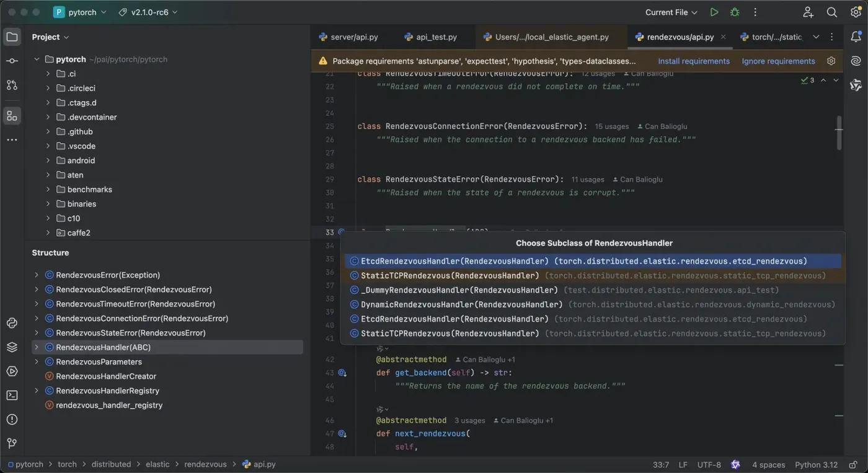The height and width of the screenshot is (473, 868).
Task: Open the Project tool window folder icon
Action: click(12, 37)
